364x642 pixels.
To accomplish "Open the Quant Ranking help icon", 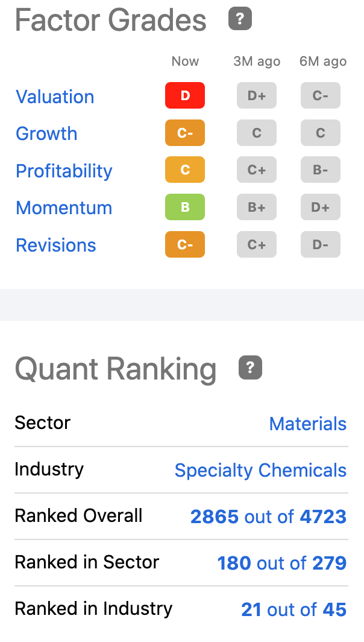I will tap(249, 367).
